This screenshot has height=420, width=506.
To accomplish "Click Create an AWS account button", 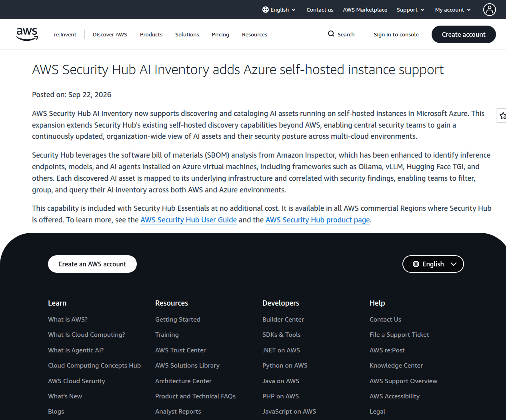I will click(x=92, y=264).
